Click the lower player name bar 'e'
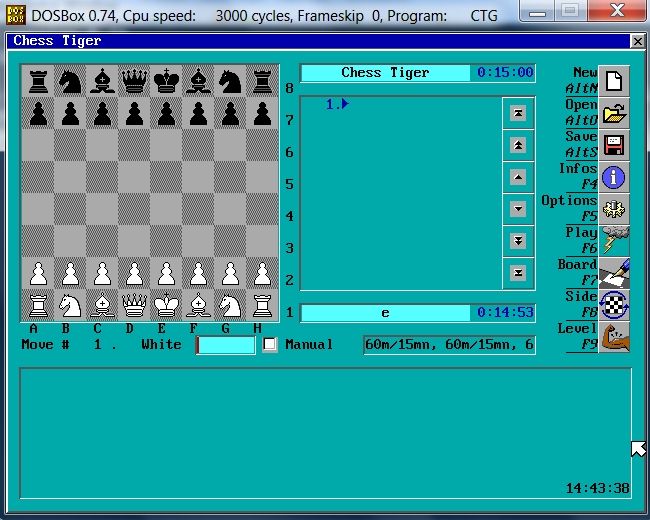The height and width of the screenshot is (520, 650). tap(385, 313)
